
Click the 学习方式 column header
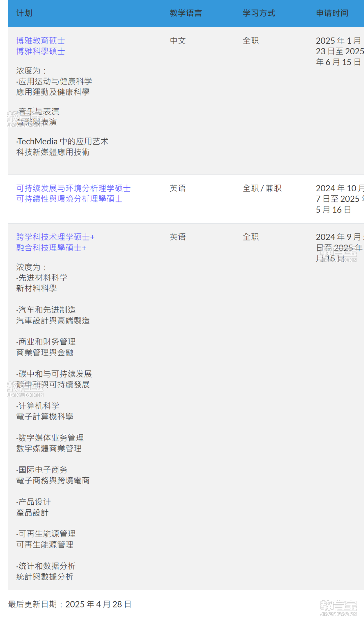(259, 13)
